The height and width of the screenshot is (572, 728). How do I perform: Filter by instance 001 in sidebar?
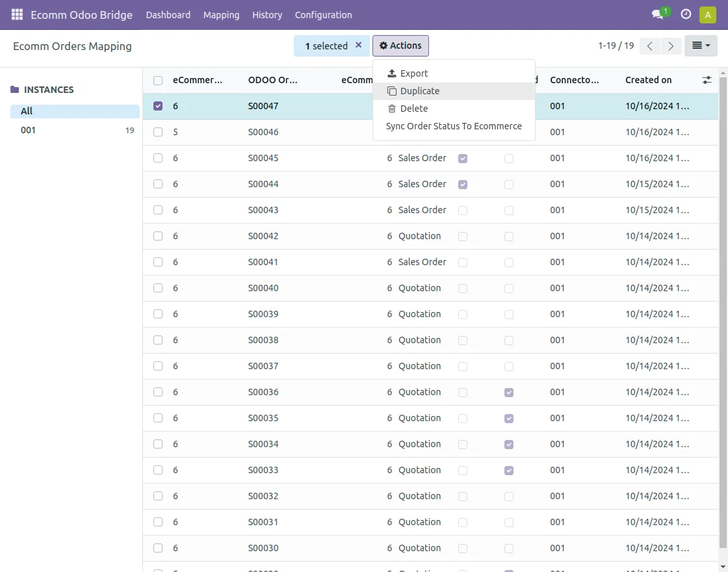[x=29, y=130]
